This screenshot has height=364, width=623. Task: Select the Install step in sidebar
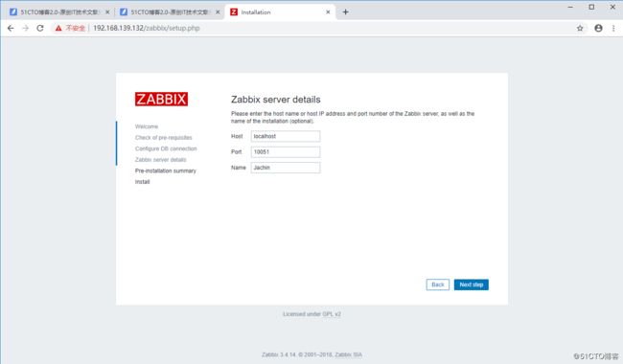pyautogui.click(x=142, y=182)
